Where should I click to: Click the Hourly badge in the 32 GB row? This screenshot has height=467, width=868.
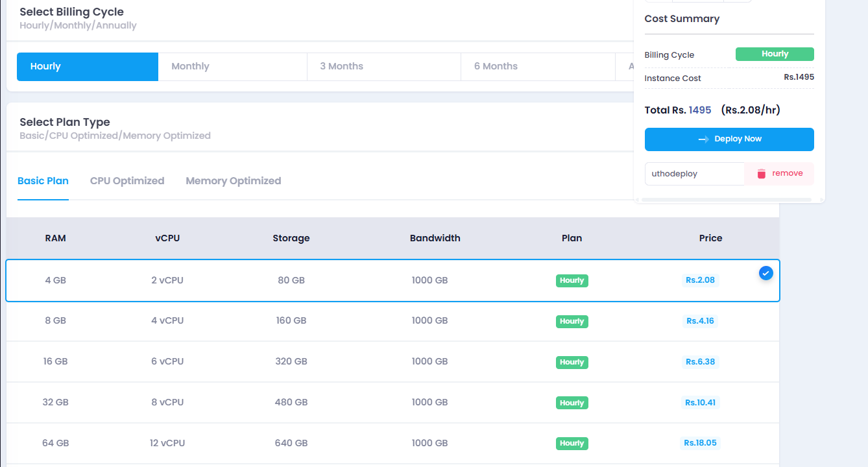572,403
